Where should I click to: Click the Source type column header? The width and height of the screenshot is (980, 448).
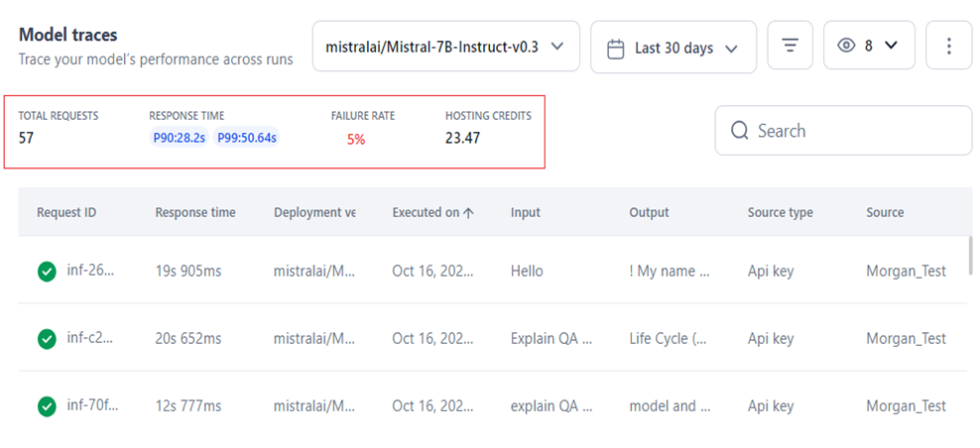[780, 212]
